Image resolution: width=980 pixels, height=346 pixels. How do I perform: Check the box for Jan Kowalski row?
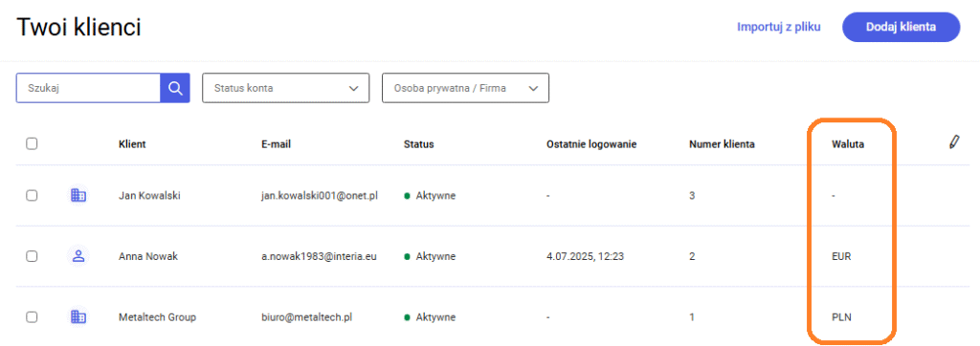pos(32,196)
